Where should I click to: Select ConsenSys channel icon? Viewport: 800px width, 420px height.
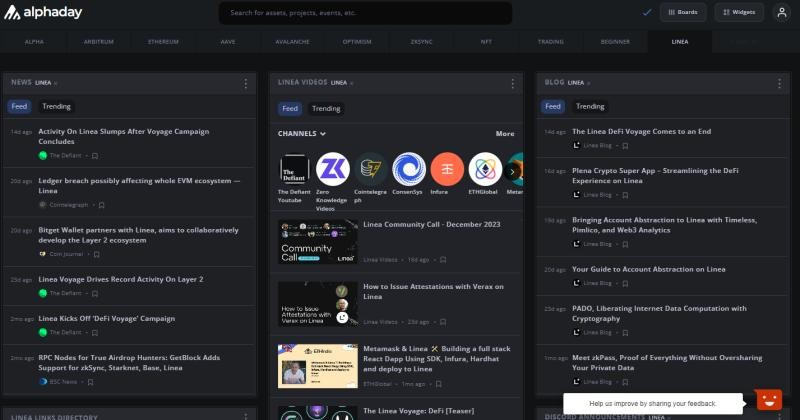click(x=409, y=169)
